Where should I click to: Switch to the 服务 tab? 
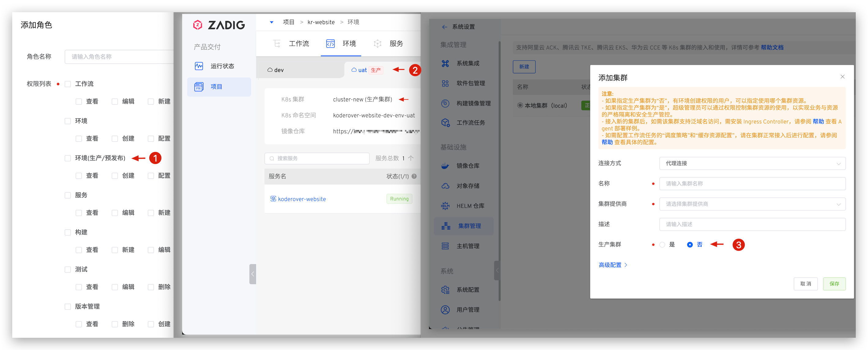tap(396, 43)
